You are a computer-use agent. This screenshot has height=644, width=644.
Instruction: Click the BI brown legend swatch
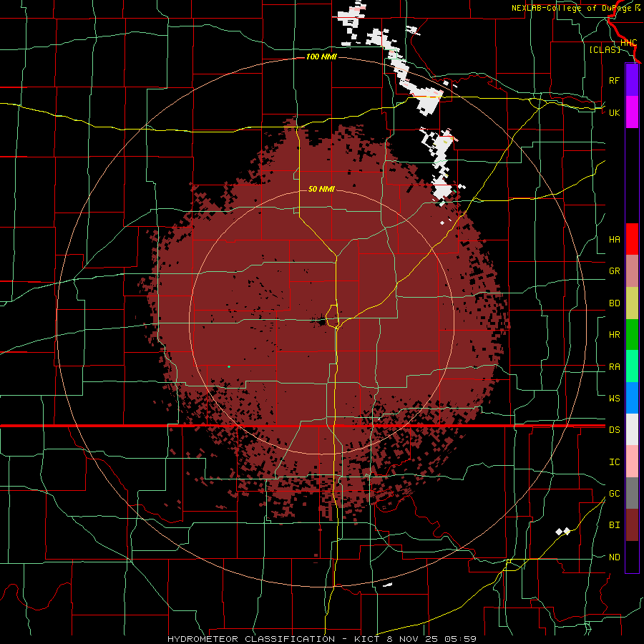click(x=632, y=525)
